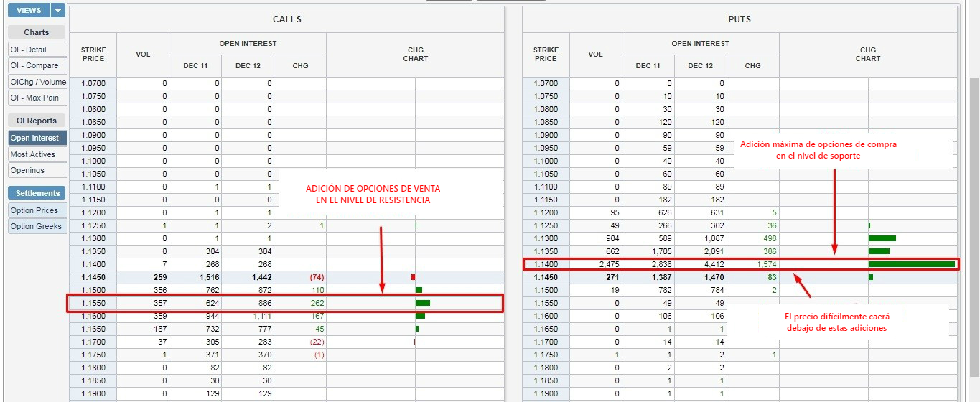Click the VIEWS button
This screenshot has width=980, height=402.
[29, 10]
